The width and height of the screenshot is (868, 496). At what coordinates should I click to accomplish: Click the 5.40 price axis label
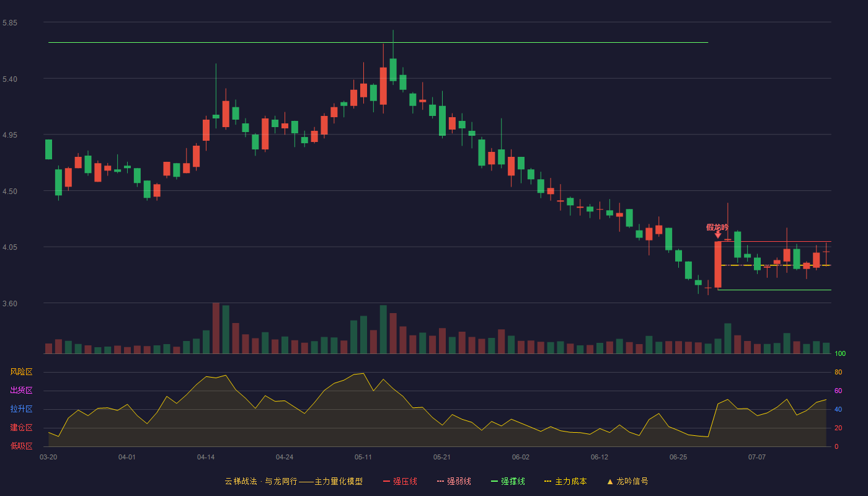pyautogui.click(x=10, y=79)
